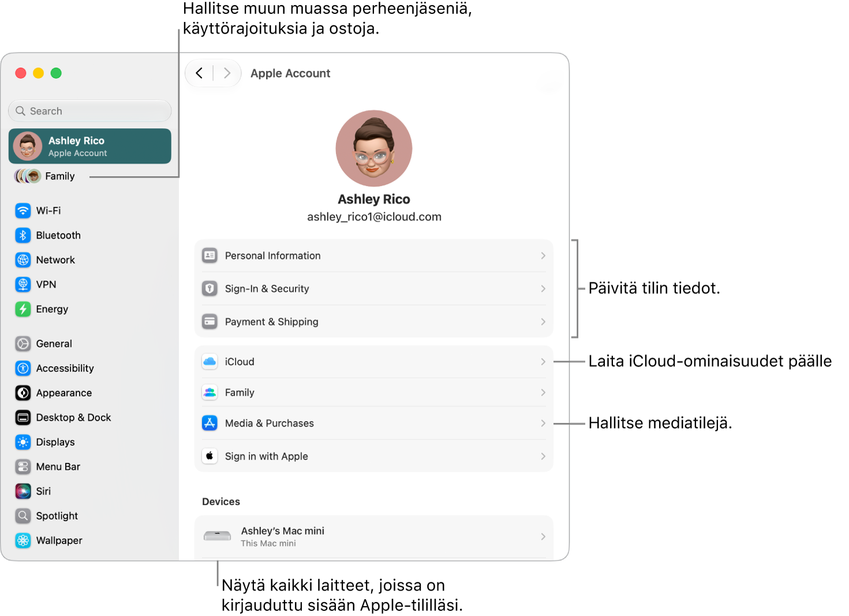Select the VPN icon in sidebar

pyautogui.click(x=23, y=285)
